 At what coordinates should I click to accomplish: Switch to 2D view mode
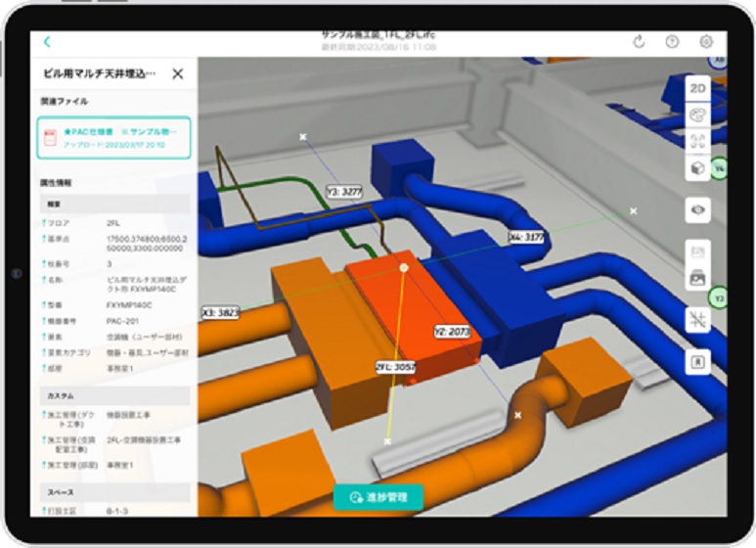(697, 88)
